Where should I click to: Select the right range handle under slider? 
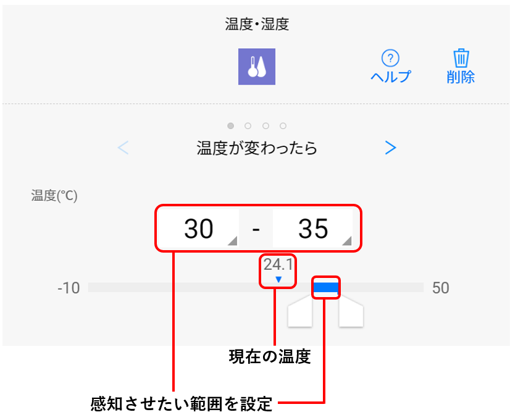pyautogui.click(x=351, y=312)
